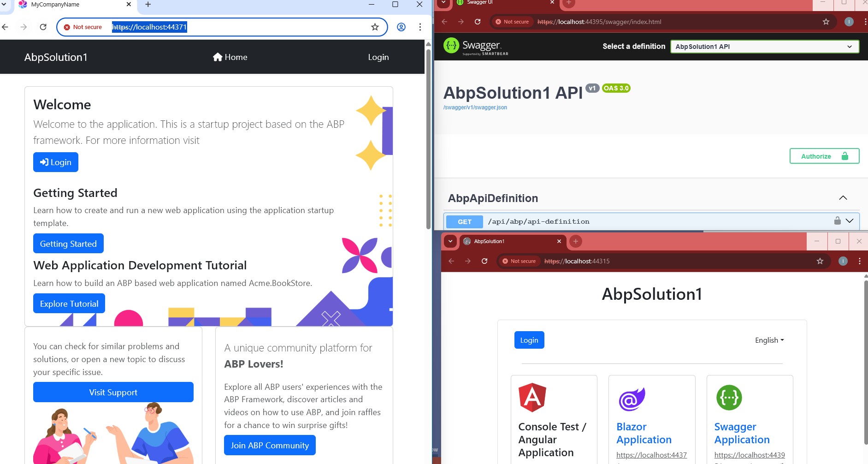This screenshot has width=868, height=464.
Task: Click the Visit Support button
Action: tap(113, 392)
